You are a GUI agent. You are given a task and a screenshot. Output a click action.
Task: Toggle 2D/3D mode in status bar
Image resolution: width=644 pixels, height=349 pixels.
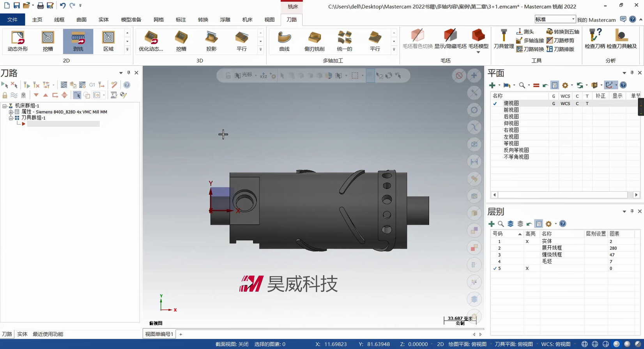click(x=441, y=344)
